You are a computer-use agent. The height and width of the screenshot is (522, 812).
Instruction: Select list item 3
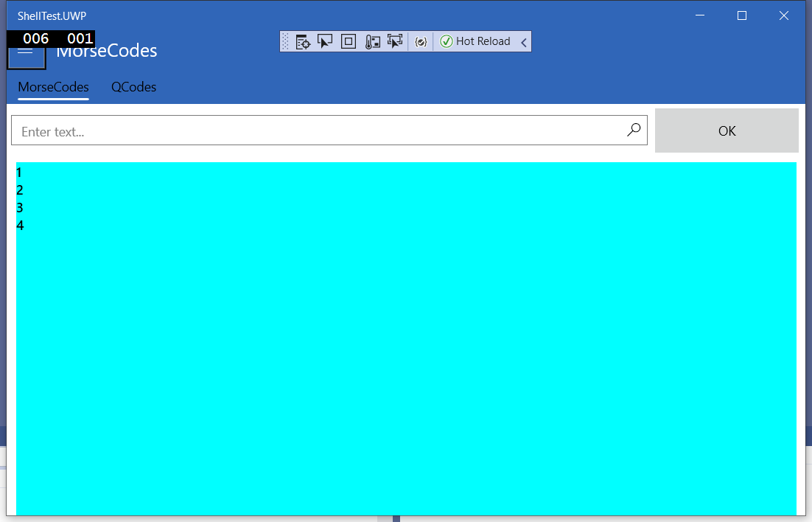tap(18, 207)
